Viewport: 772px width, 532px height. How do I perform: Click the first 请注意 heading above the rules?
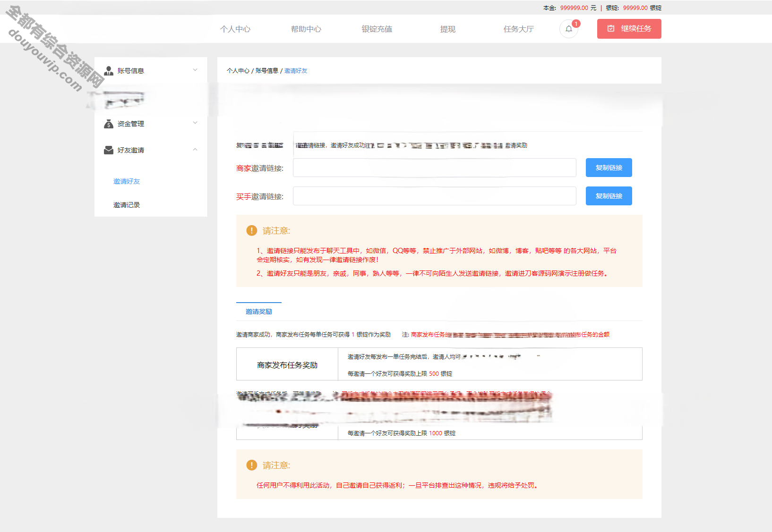tap(276, 230)
